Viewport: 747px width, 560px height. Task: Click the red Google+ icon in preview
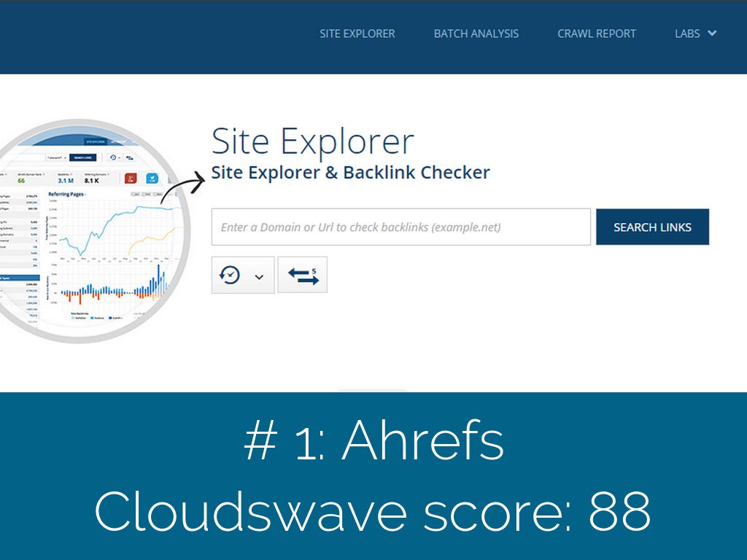pos(131,178)
